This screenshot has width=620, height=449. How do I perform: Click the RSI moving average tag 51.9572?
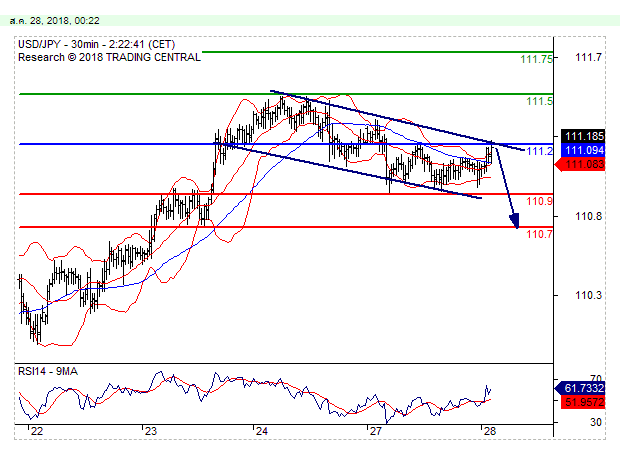[x=583, y=402]
